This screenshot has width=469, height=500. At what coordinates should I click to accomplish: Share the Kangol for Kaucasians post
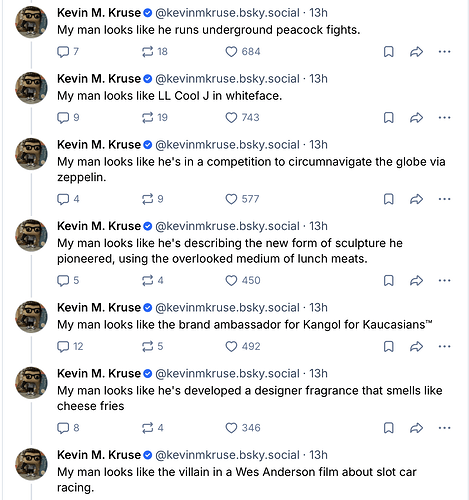tap(416, 347)
